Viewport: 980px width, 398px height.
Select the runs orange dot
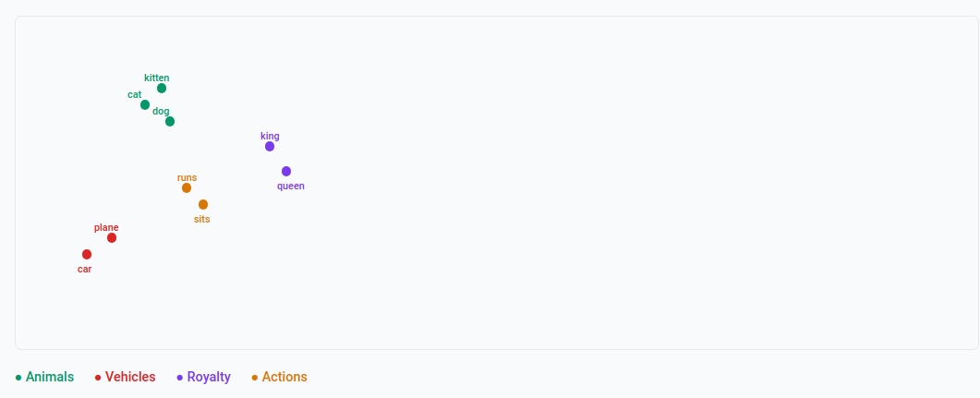187,188
